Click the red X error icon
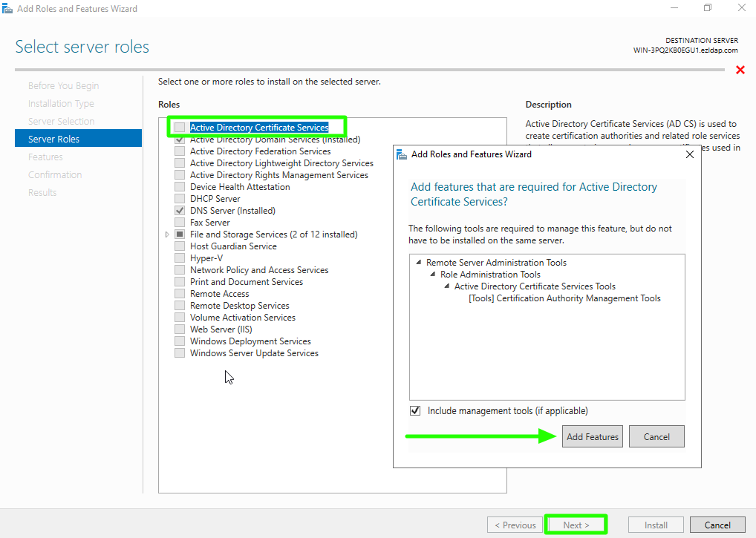Screen dimensions: 756x538 (740, 70)
